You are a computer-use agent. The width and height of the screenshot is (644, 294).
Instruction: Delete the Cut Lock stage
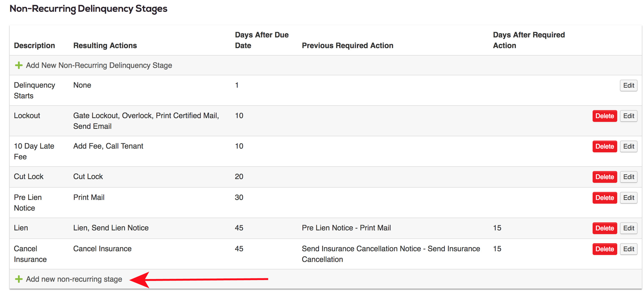[x=605, y=177]
